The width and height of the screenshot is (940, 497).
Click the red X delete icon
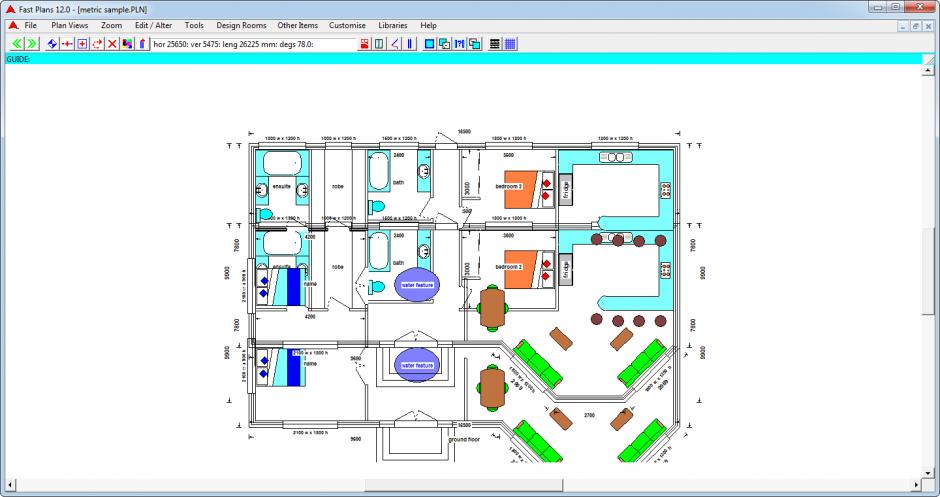[112, 44]
